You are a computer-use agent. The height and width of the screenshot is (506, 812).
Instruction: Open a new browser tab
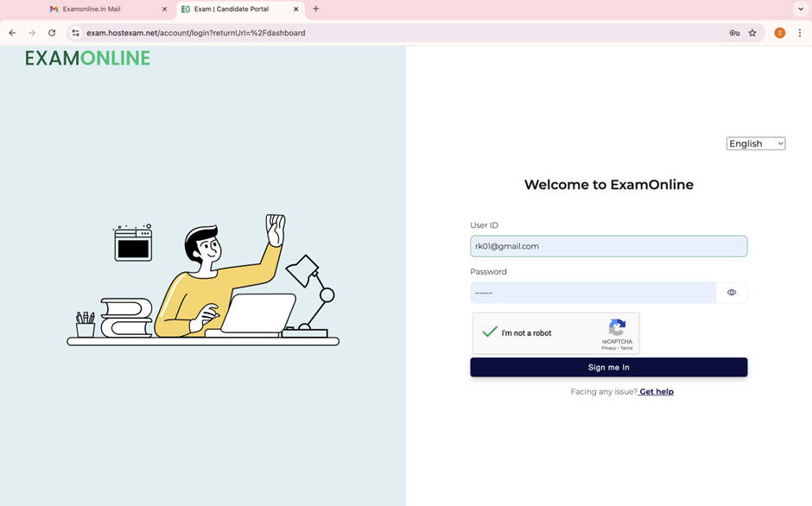[x=316, y=9]
